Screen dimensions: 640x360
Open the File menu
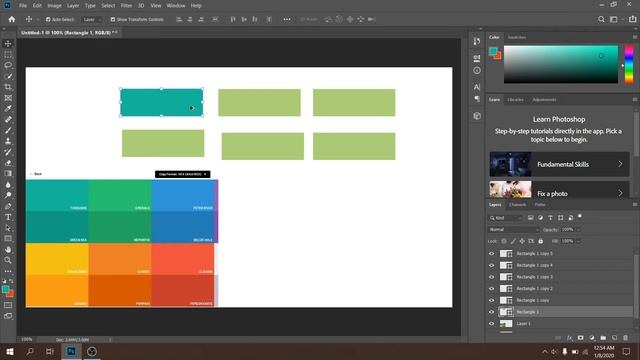[x=23, y=6]
